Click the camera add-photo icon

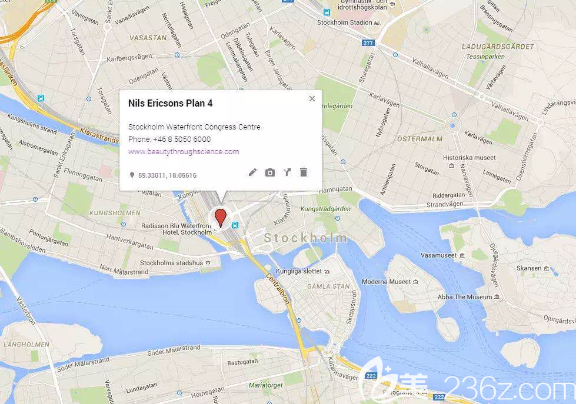tap(270, 173)
